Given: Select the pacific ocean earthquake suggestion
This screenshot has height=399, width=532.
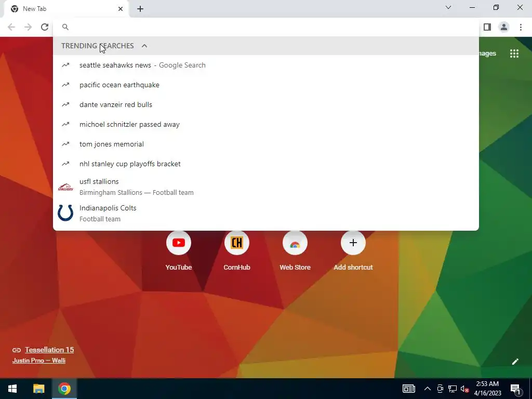Looking at the screenshot, I should point(265,85).
